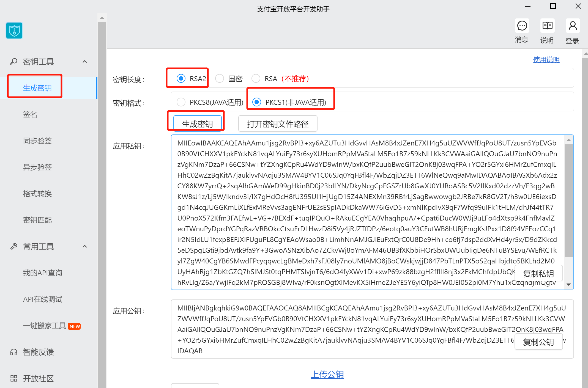Click the 复制私钥 button
Screen dimensions: 588x388
[x=538, y=273]
